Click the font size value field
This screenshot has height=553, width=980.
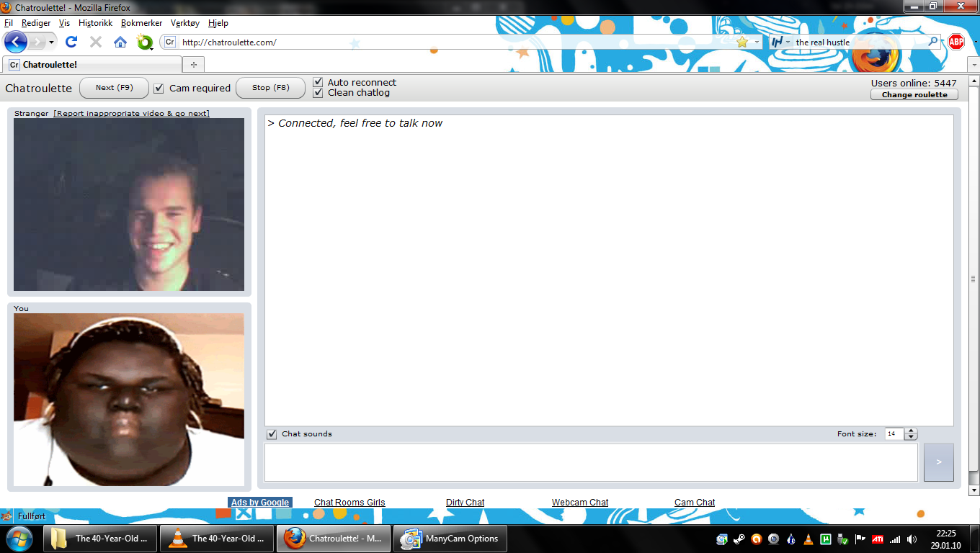point(894,434)
